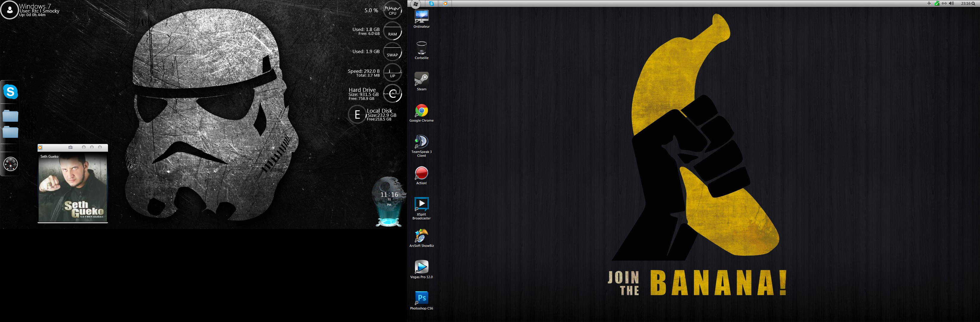Open the lower folder in left dock
The image size is (980, 322).
pos(11,132)
